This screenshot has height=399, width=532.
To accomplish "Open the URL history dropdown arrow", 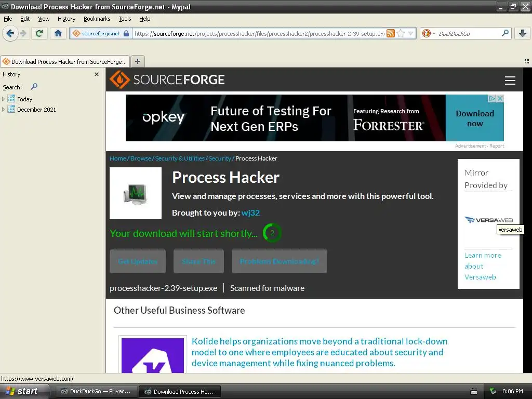I will [411, 33].
